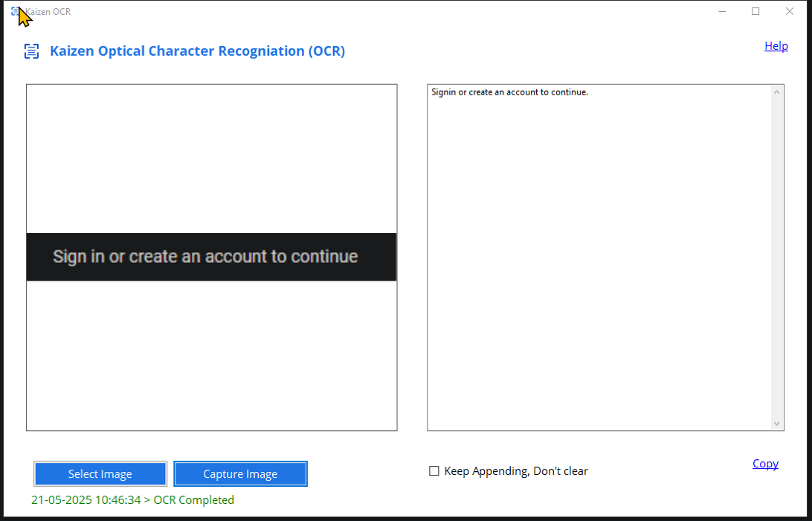This screenshot has width=812, height=521.
Task: Select the Signin message text in results panel
Action: pyautogui.click(x=509, y=92)
